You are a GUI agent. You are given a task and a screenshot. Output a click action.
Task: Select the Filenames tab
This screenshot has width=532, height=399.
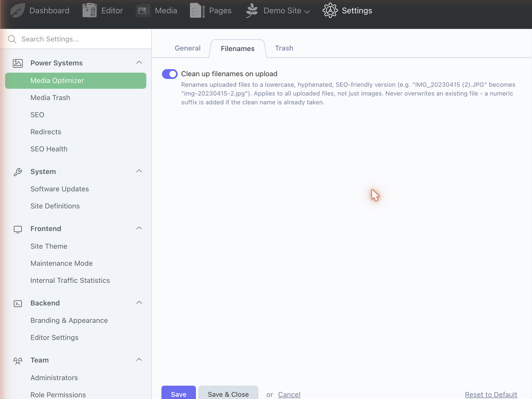[238, 49]
